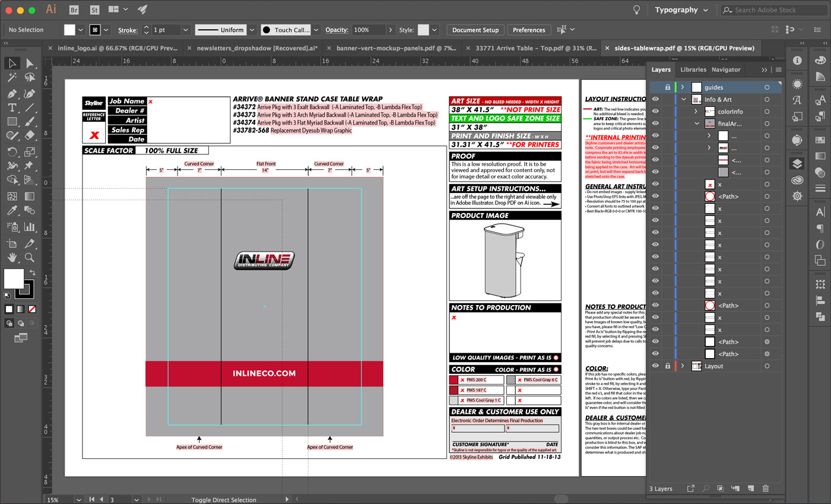Select the Gradient tool
831x504 pixels.
pyautogui.click(x=30, y=196)
